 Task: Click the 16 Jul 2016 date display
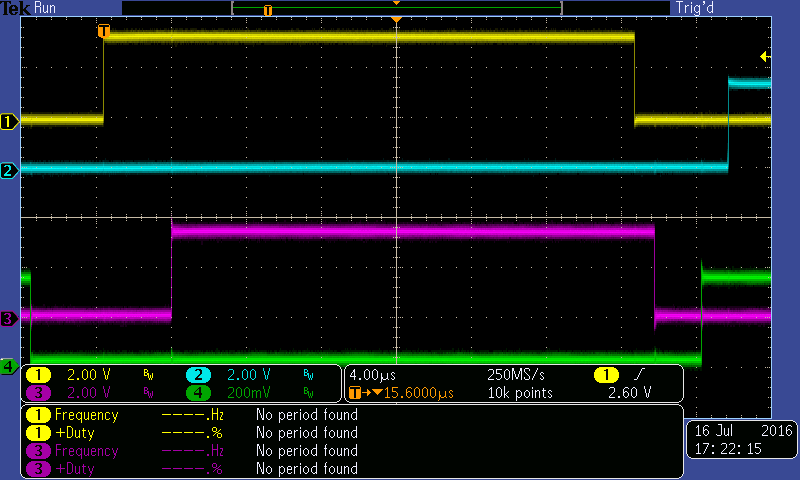(743, 431)
